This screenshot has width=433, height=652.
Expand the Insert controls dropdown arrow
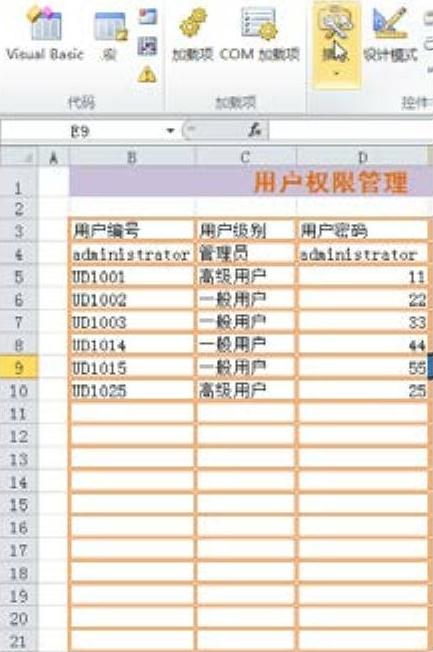337,76
